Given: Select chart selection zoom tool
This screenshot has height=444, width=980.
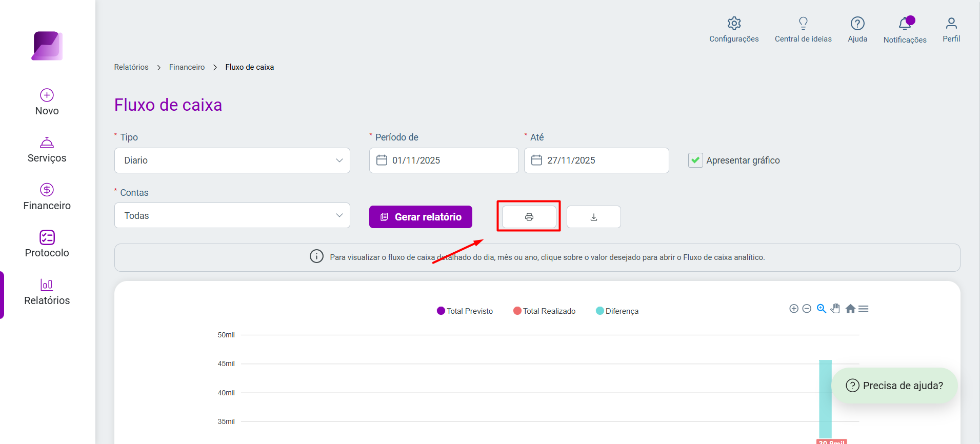Looking at the screenshot, I should [822, 309].
